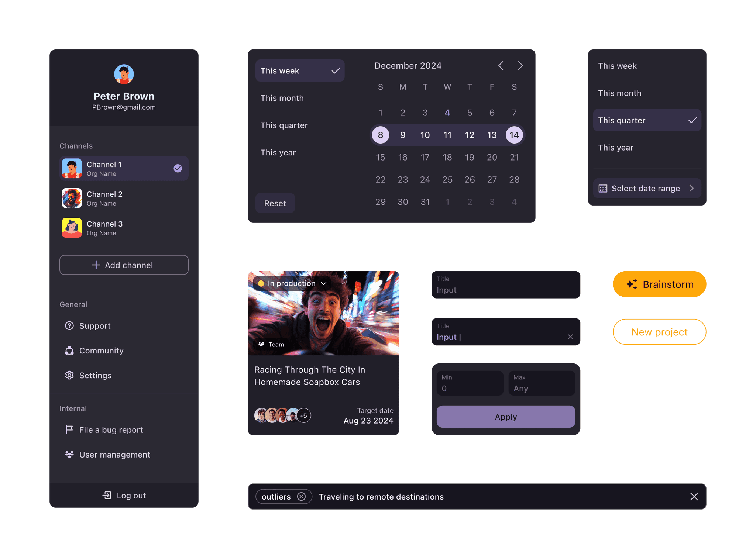Image resolution: width=756 pixels, height=559 pixels.
Task: Click the flag icon for bug report
Action: coord(69,429)
